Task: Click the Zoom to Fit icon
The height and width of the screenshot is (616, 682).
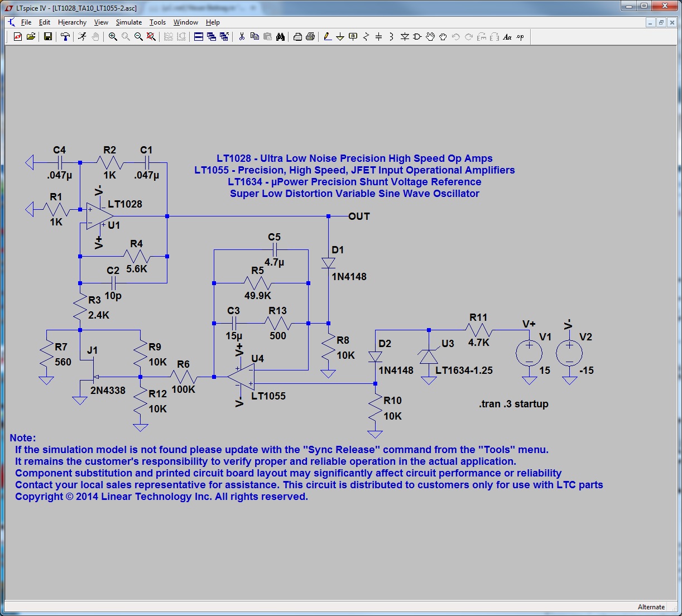Action: coord(151,37)
